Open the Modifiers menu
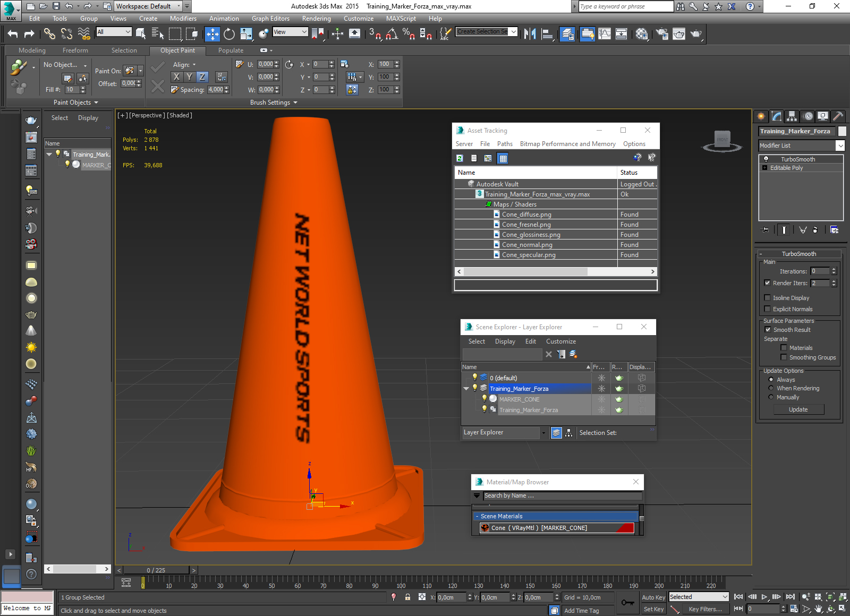This screenshot has height=616, width=850. coord(183,19)
